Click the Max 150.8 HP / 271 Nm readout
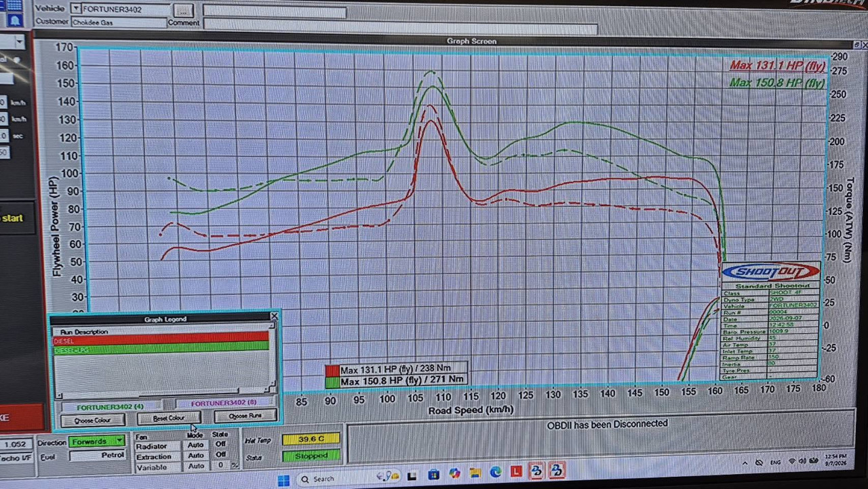This screenshot has width=868, height=489. tap(402, 380)
